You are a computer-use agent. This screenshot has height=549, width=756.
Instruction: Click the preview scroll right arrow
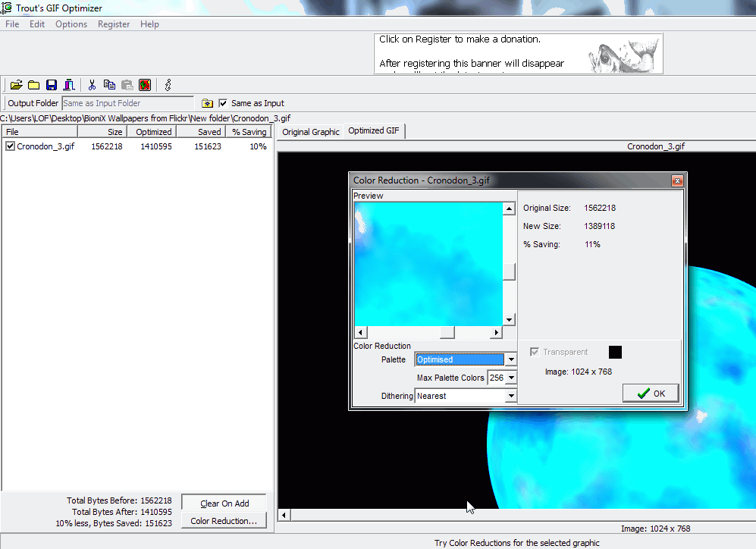click(x=497, y=332)
